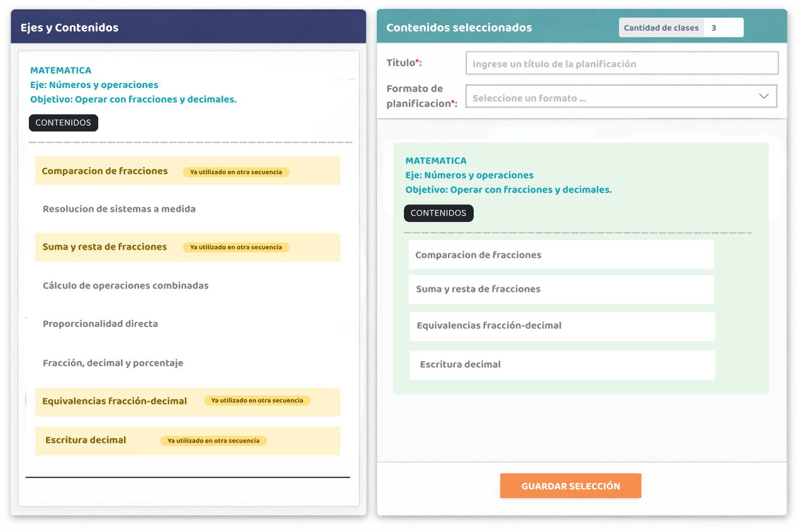This screenshot has height=532, width=799.
Task: Open the Formato de planificacion dropdown
Action: pyautogui.click(x=613, y=97)
